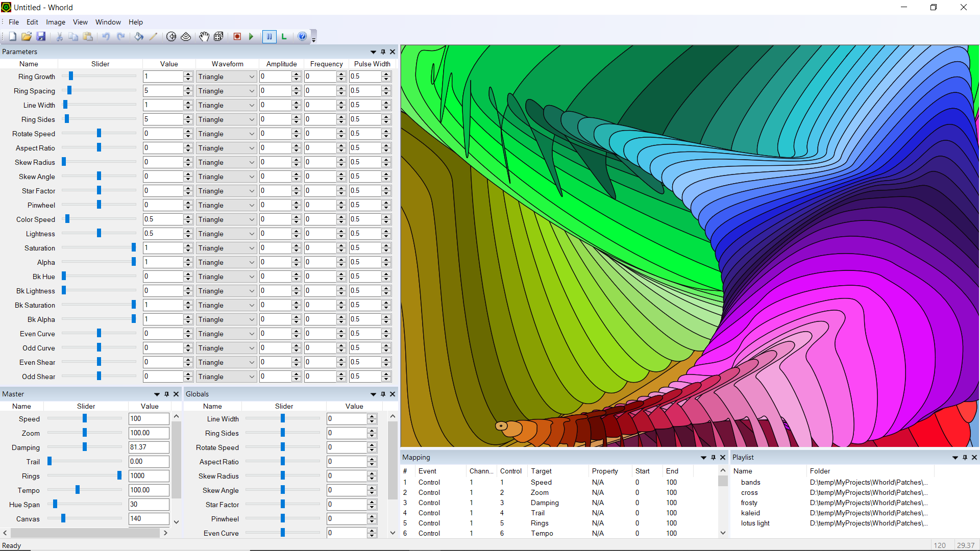Toggle the pause button in the toolbar
This screenshot has height=551, width=980.
(269, 36)
